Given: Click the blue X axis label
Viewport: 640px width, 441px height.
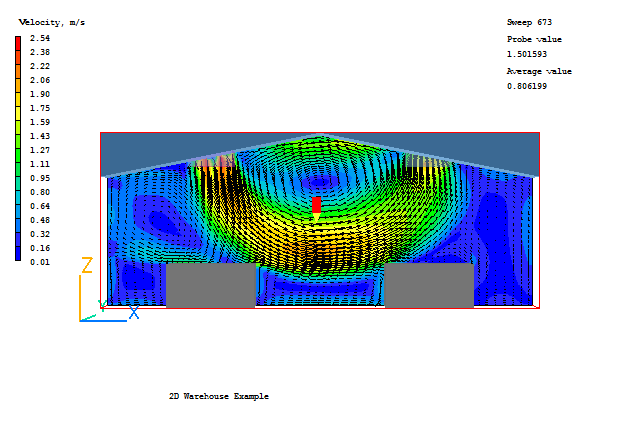Looking at the screenshot, I should click(x=133, y=312).
